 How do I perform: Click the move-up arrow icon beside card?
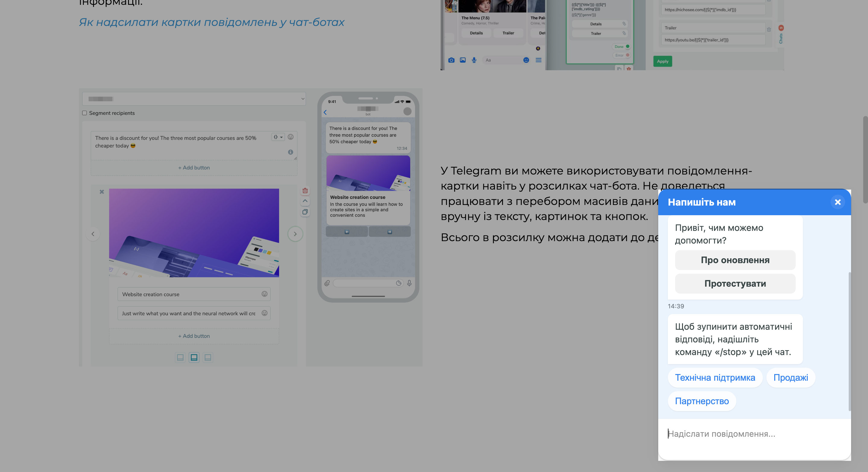305,201
